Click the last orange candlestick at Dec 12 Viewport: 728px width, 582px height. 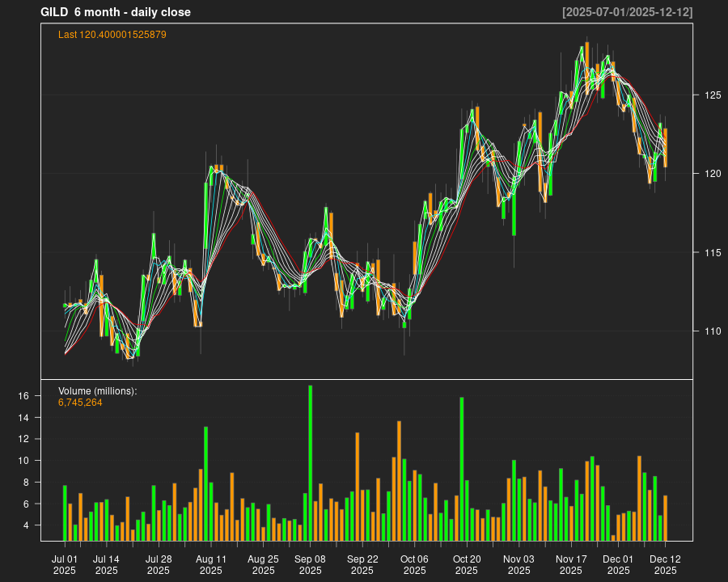pyautogui.click(x=665, y=148)
